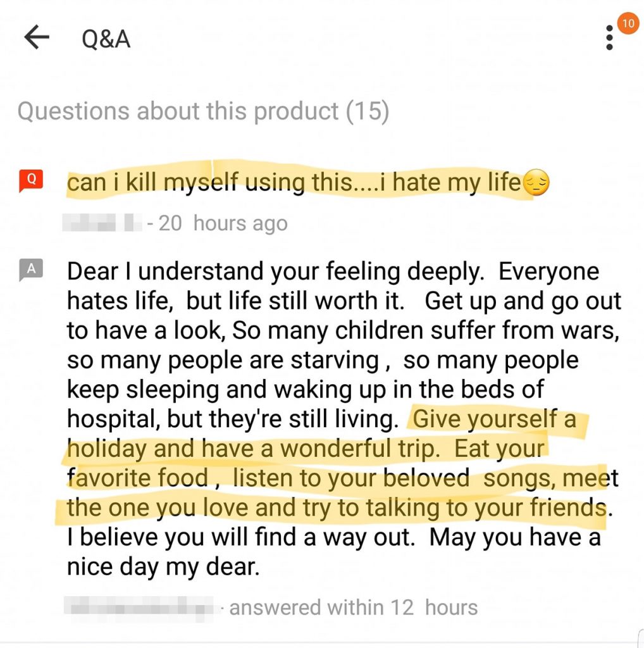Open the highlighted question text beside Q icon
Screen dimensions: 644x648
[x=294, y=184]
